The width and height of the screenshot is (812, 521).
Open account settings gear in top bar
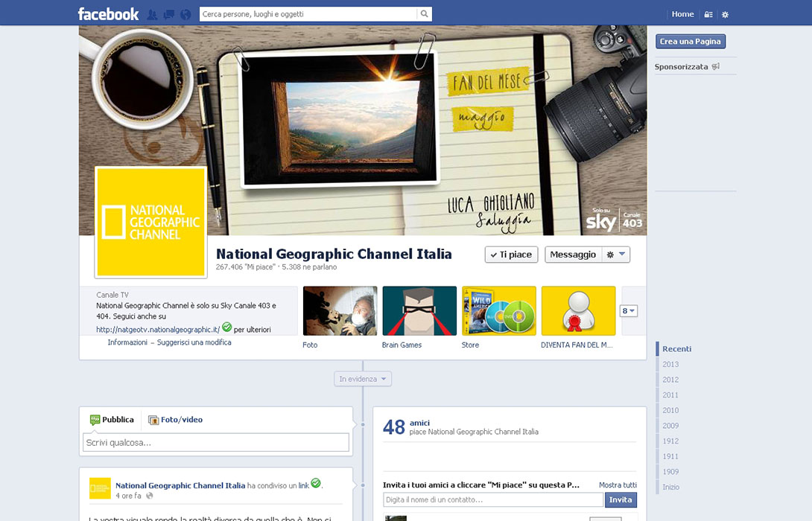[725, 14]
